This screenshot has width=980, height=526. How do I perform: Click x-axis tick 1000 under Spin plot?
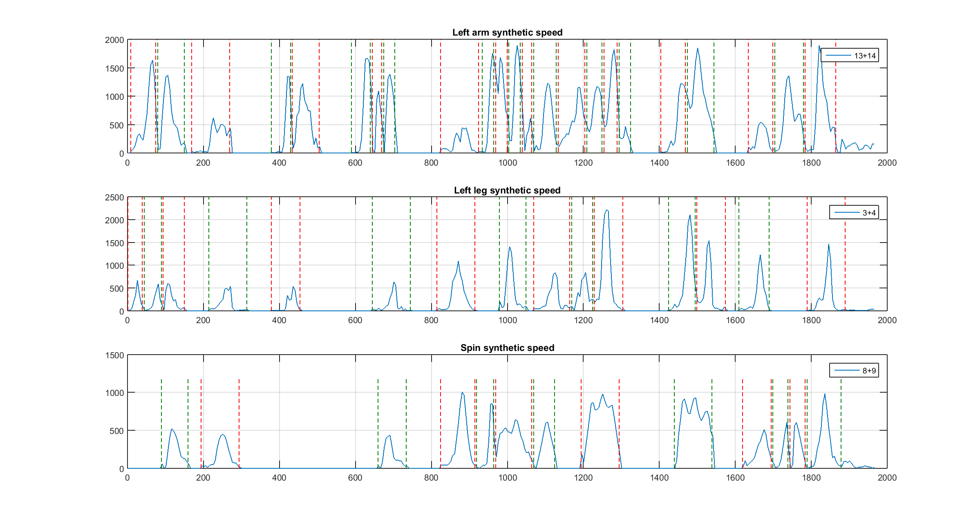[507, 478]
